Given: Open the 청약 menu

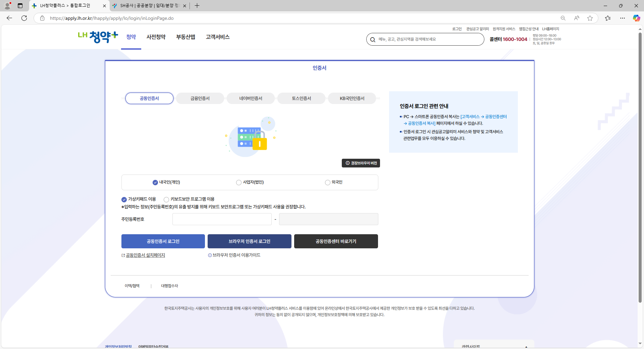Looking at the screenshot, I should (131, 37).
